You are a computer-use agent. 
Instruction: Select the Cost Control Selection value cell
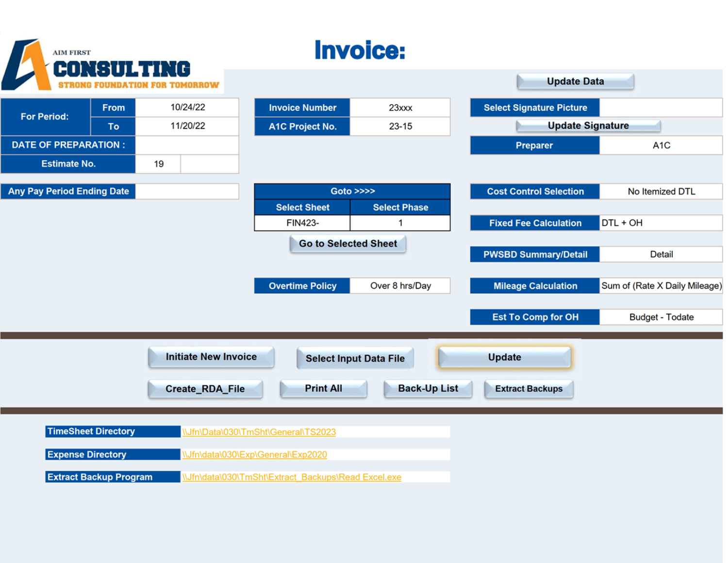pos(661,192)
